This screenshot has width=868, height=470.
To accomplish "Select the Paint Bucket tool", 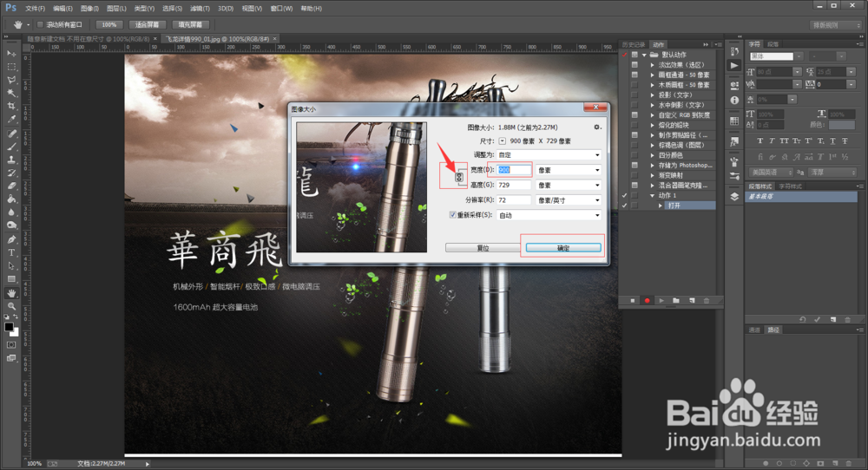I will click(11, 199).
